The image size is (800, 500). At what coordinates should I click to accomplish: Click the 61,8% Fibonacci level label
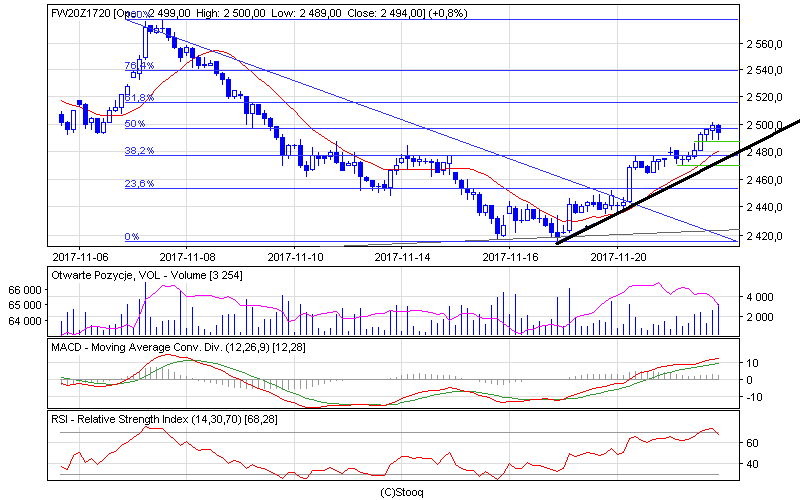point(139,97)
